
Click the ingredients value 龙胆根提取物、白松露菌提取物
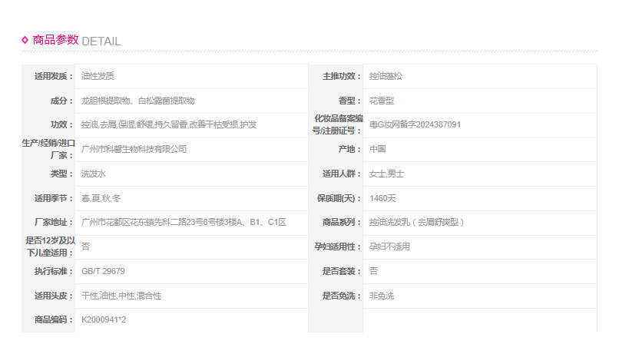[x=137, y=101]
